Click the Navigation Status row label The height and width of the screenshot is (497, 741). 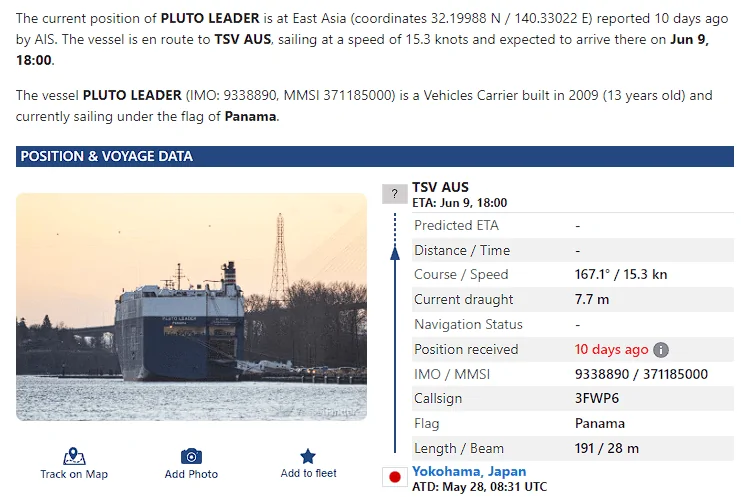click(468, 325)
